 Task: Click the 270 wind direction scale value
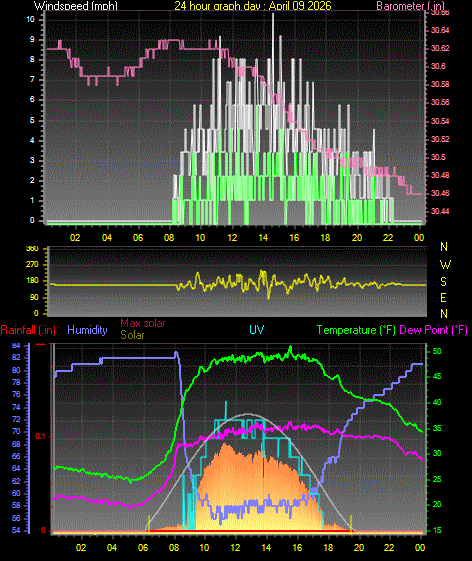tap(32, 265)
